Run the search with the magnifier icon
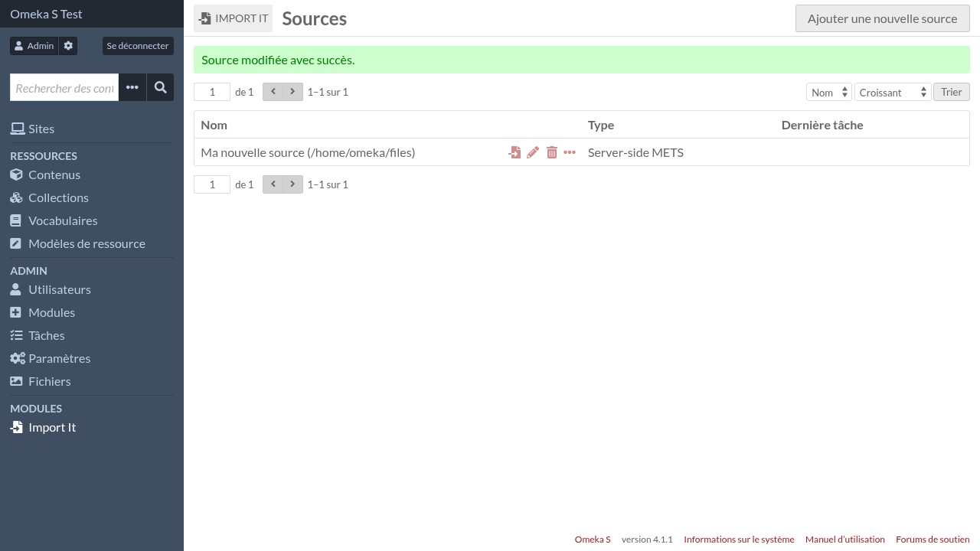Viewport: 980px width, 551px height. pyautogui.click(x=160, y=87)
